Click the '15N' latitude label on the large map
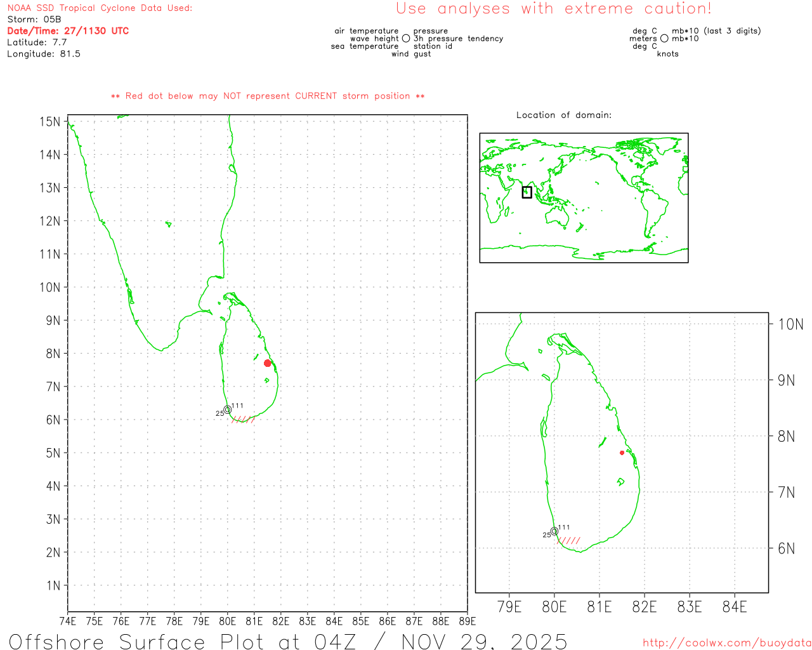Viewport: 812px width, 650px height. (50, 121)
